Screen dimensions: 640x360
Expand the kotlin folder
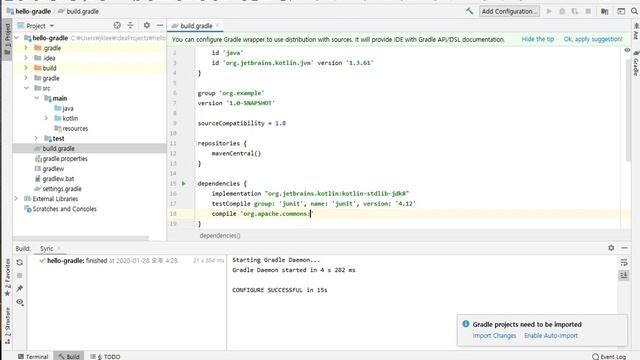[x=46, y=118]
